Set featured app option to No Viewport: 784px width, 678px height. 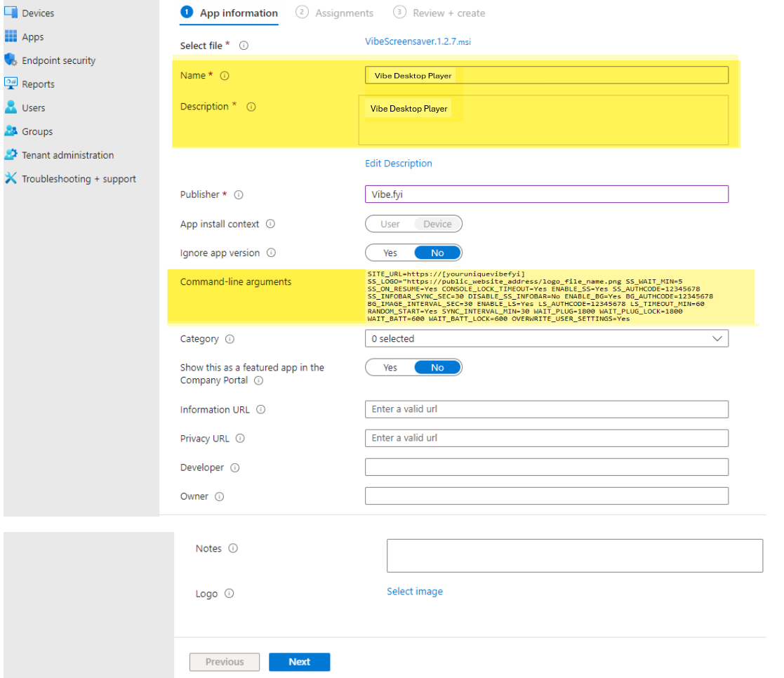437,368
